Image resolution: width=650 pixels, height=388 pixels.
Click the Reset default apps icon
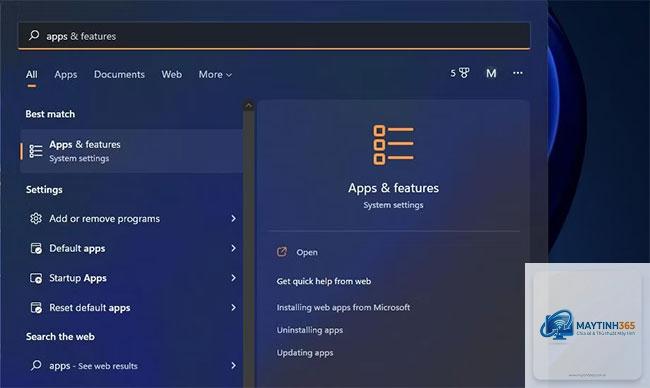coord(36,308)
